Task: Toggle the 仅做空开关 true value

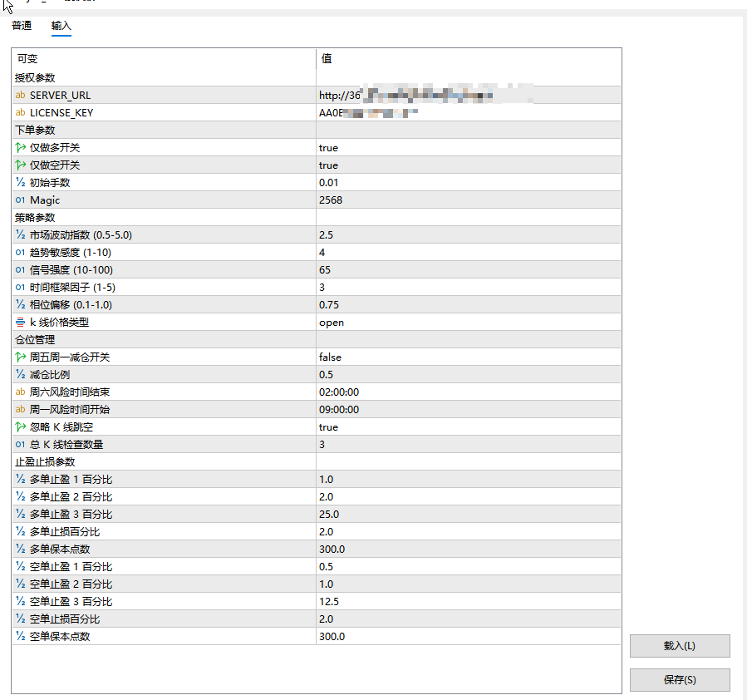Action: tap(328, 165)
